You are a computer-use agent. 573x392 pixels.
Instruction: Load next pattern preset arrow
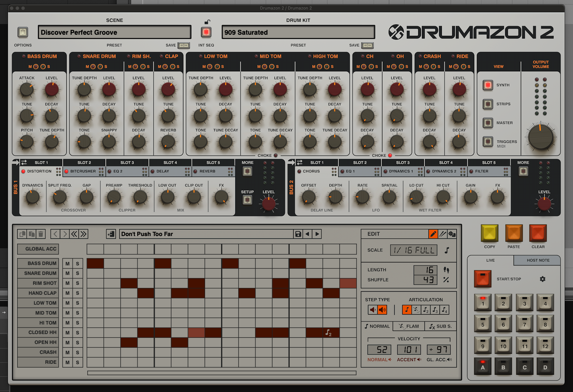click(x=317, y=234)
